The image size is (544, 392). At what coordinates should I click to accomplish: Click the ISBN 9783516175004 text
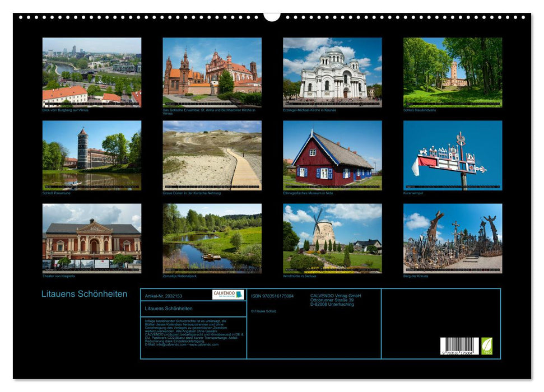[x=272, y=296]
